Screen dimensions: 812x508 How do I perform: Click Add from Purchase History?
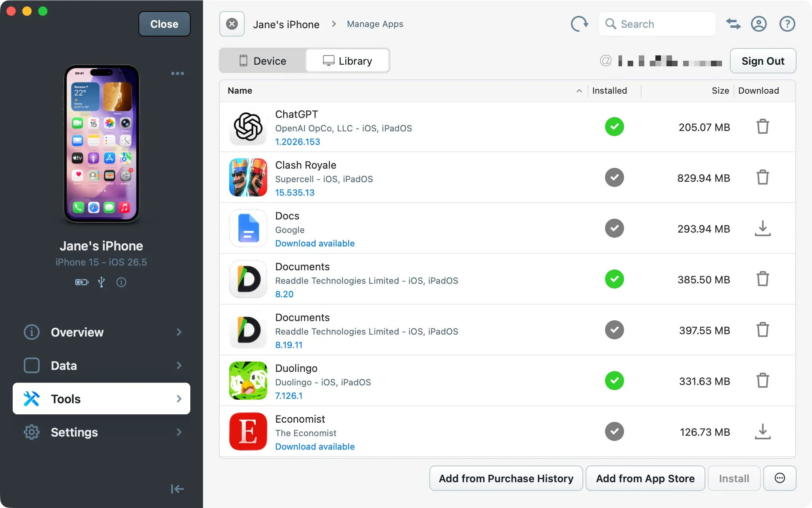(x=506, y=478)
